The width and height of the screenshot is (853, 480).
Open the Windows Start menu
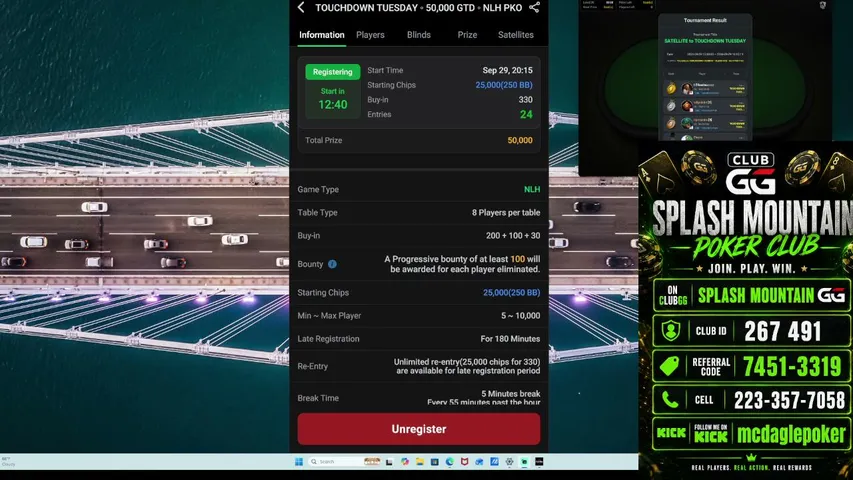[x=299, y=461]
